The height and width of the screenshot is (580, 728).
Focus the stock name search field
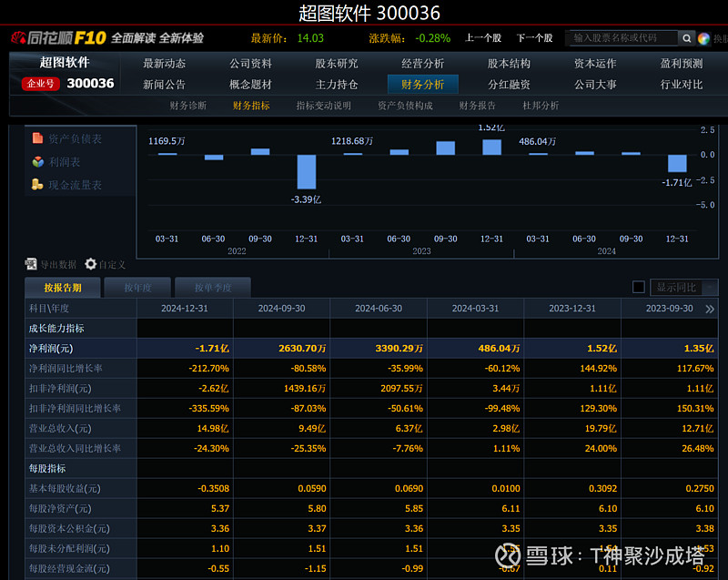pos(622,38)
